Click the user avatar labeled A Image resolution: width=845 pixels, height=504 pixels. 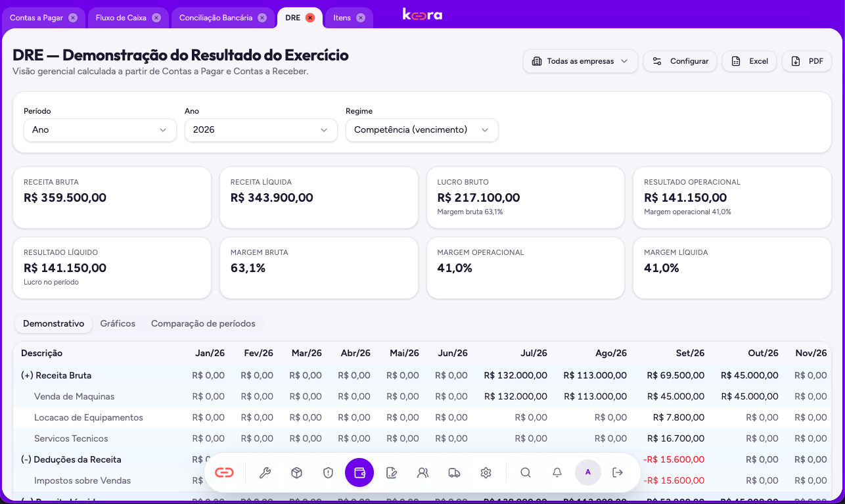tap(588, 472)
